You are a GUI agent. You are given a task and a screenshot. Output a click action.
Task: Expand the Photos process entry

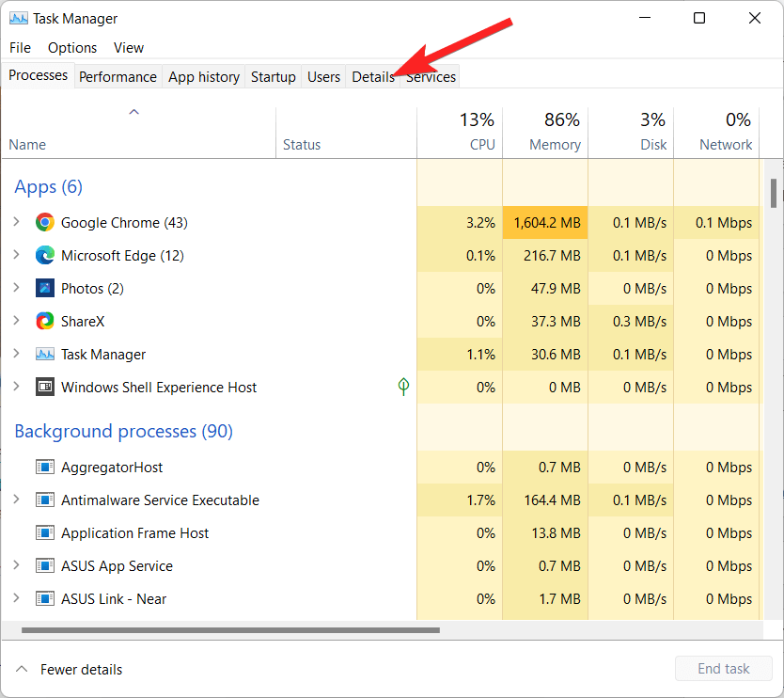(17, 288)
